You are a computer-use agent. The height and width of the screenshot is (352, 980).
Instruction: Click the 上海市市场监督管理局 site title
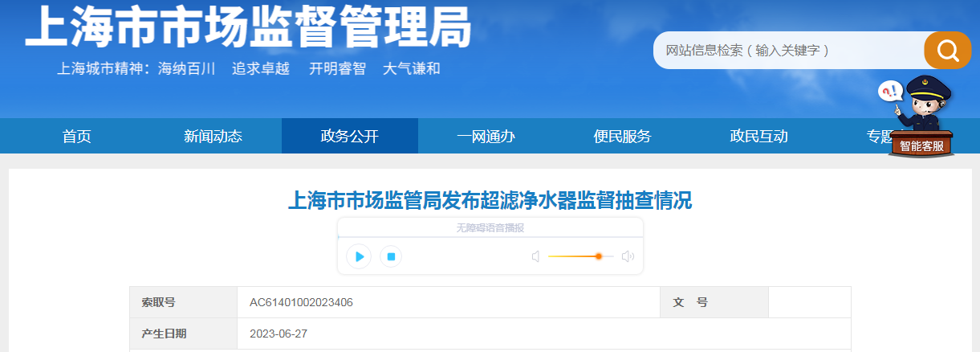point(248,29)
